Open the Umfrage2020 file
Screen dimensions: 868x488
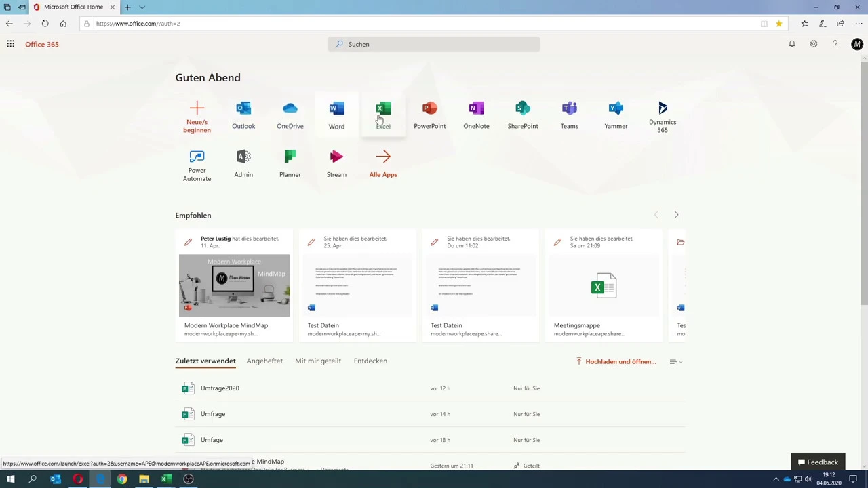click(220, 388)
